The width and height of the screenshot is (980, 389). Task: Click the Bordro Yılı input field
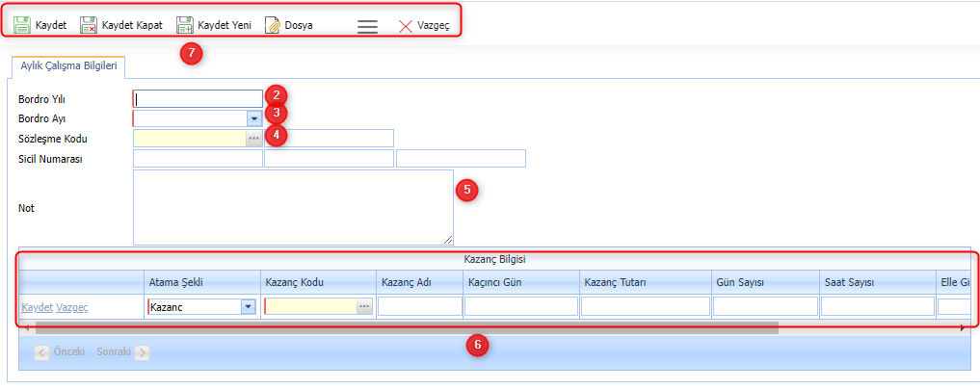click(x=198, y=98)
